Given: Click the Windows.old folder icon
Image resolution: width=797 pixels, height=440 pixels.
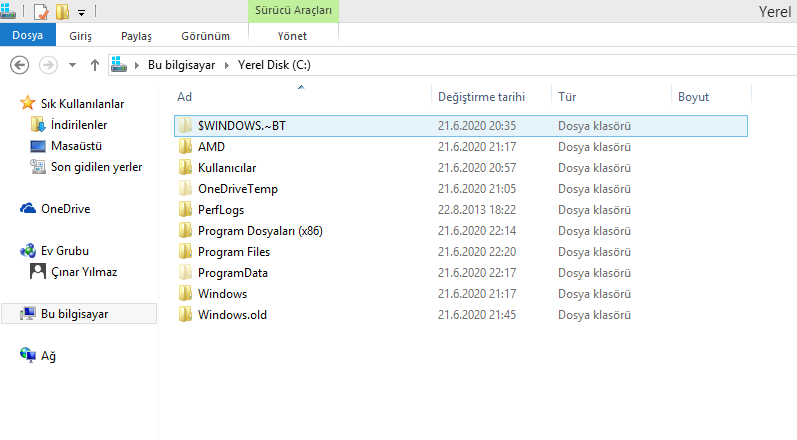Looking at the screenshot, I should pos(186,315).
